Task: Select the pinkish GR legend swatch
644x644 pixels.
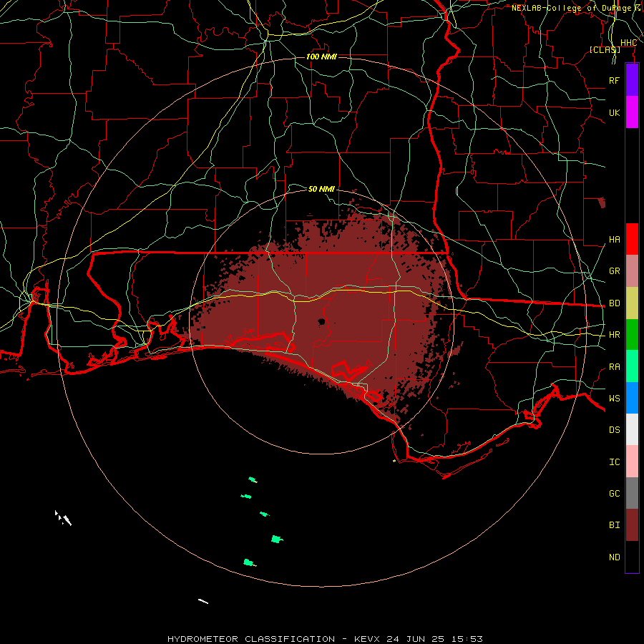Action: tap(632, 271)
